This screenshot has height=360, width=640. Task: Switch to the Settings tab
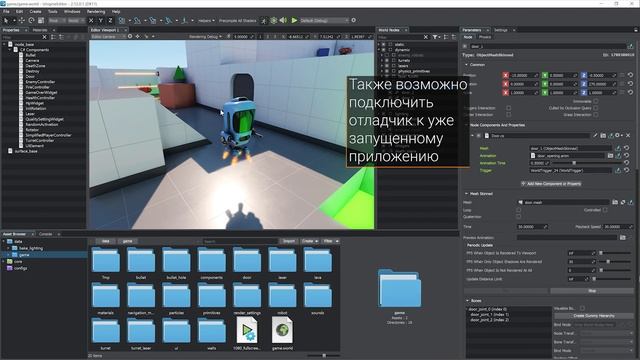500,30
